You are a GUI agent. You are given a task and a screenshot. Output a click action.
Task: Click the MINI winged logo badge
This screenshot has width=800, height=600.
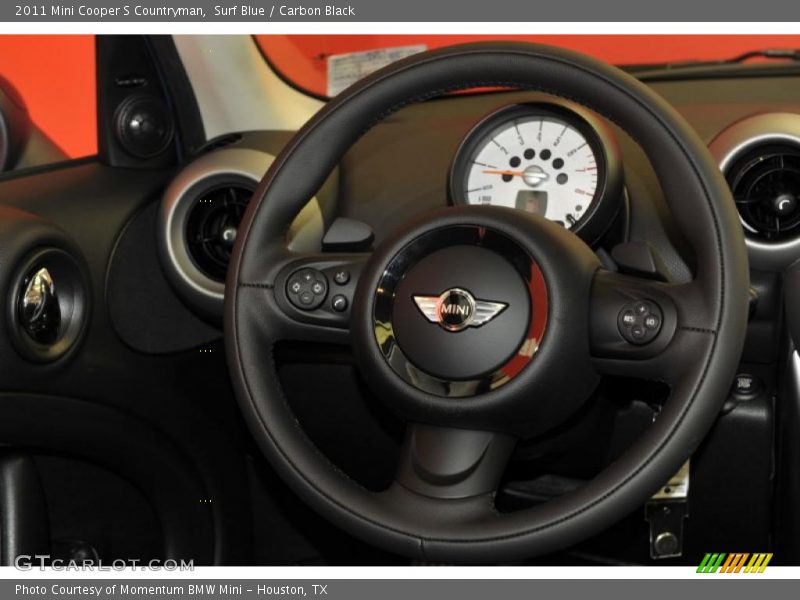[x=459, y=309]
